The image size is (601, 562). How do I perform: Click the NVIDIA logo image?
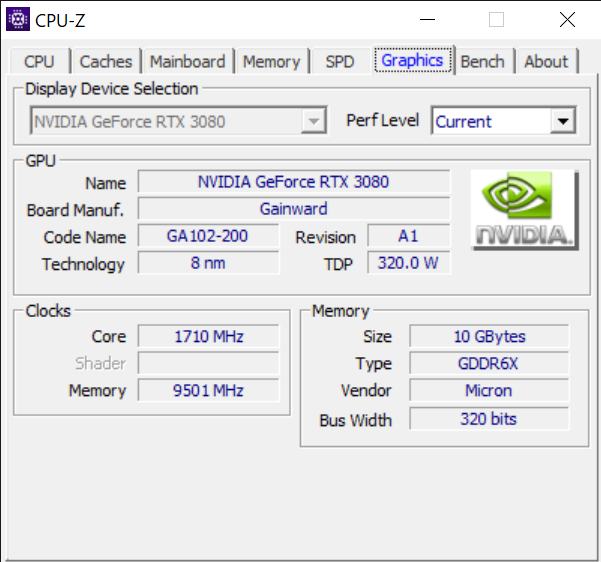click(525, 210)
